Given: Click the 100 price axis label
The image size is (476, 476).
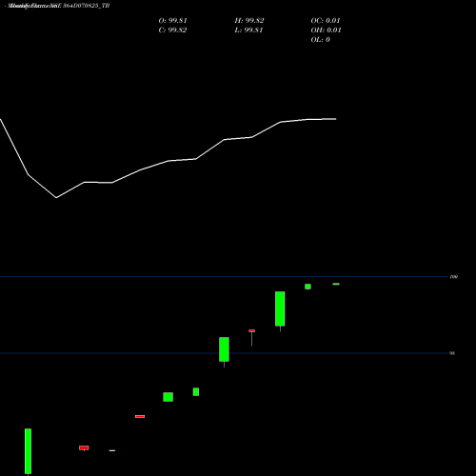Looking at the screenshot, I should pos(454,277).
